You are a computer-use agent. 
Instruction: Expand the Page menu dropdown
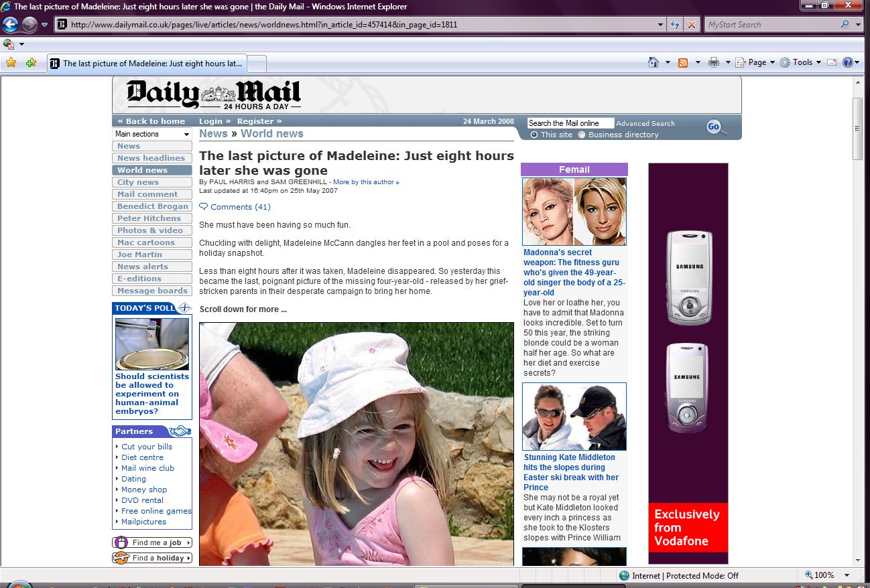[x=756, y=62]
